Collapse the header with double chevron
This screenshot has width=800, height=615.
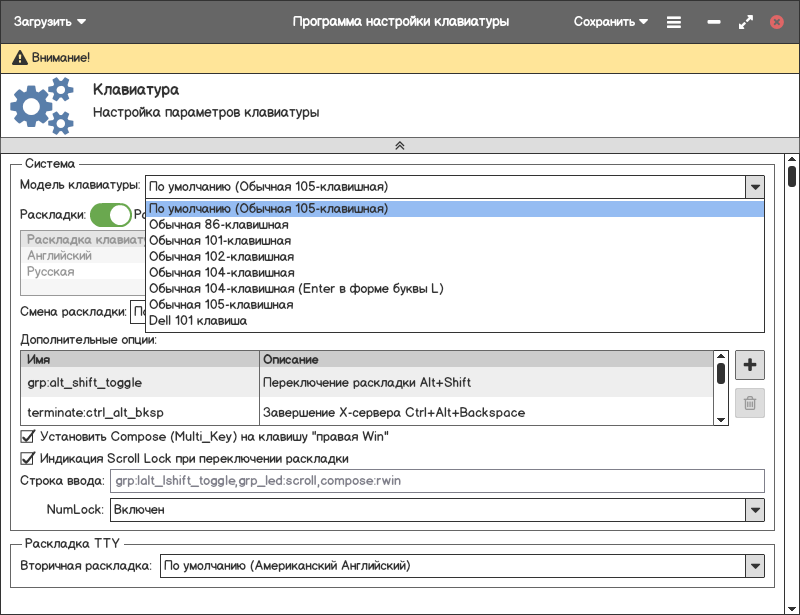point(399,145)
